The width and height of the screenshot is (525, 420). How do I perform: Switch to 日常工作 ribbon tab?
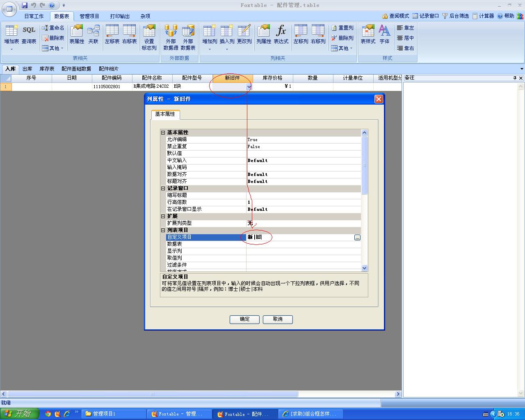point(34,16)
